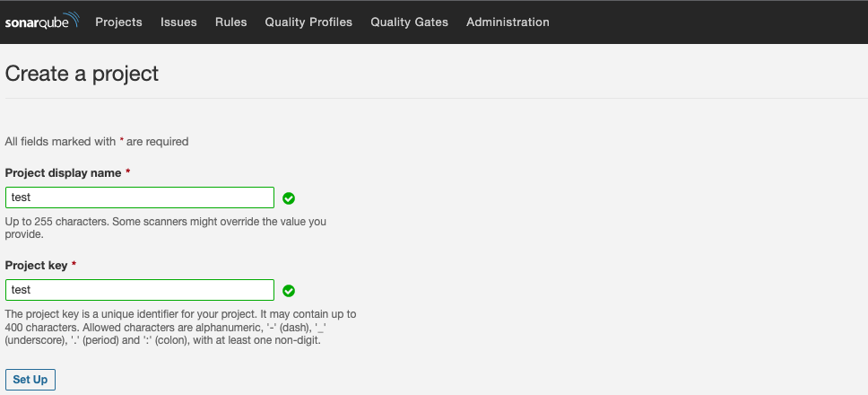Image resolution: width=868 pixels, height=395 pixels.
Task: Navigate to Quality Profiles
Action: click(x=308, y=22)
